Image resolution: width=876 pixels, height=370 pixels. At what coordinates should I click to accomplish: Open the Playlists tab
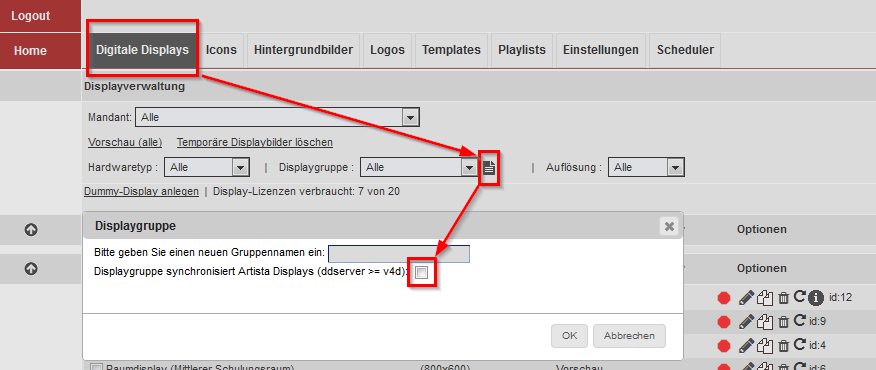(522, 50)
